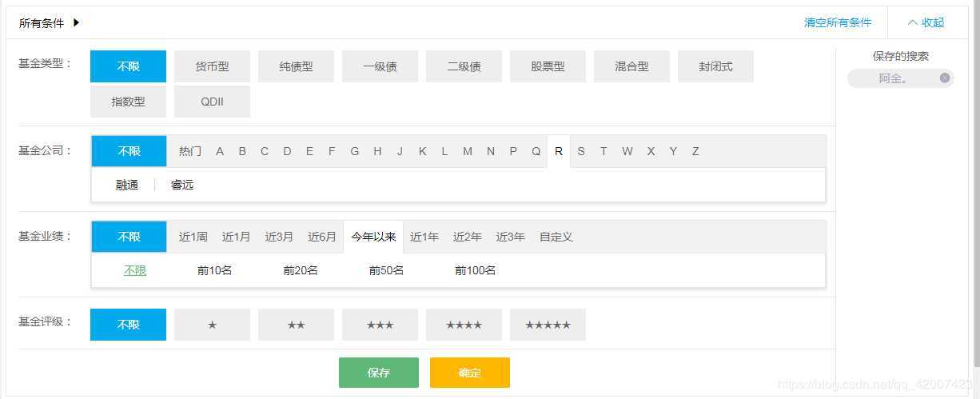
Task: Select 不限 for fund type
Action: point(128,66)
